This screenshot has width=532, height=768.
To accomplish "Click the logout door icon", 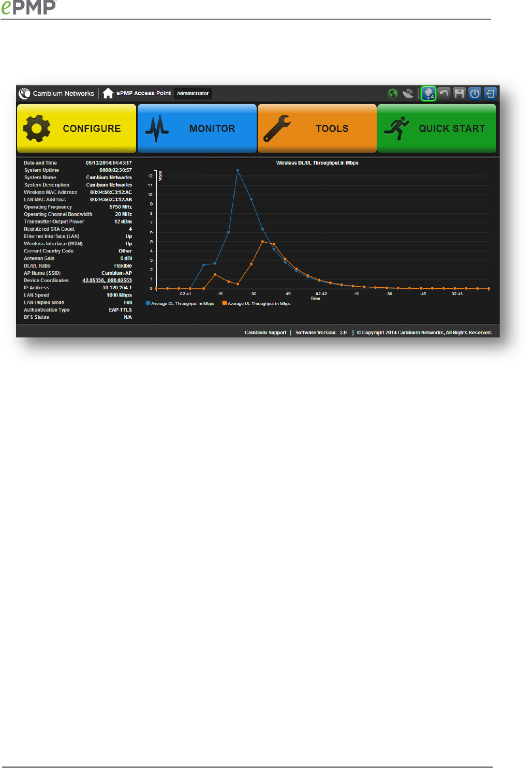I will pyautogui.click(x=490, y=93).
